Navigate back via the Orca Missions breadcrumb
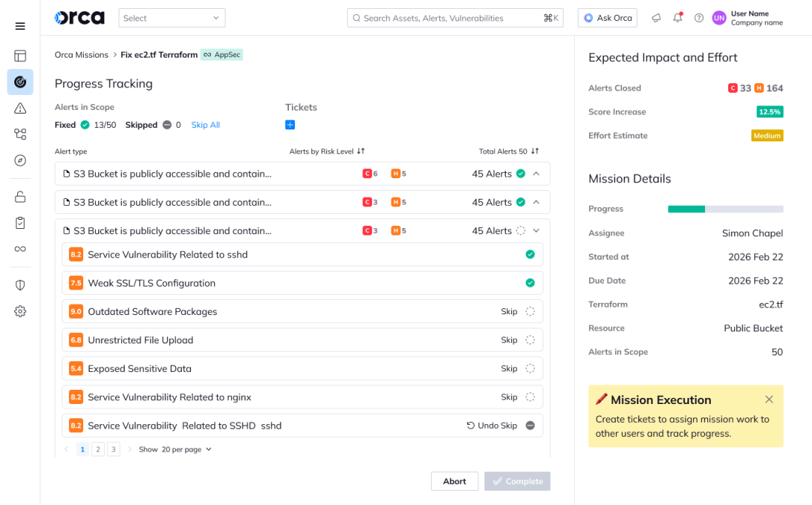 tap(81, 55)
